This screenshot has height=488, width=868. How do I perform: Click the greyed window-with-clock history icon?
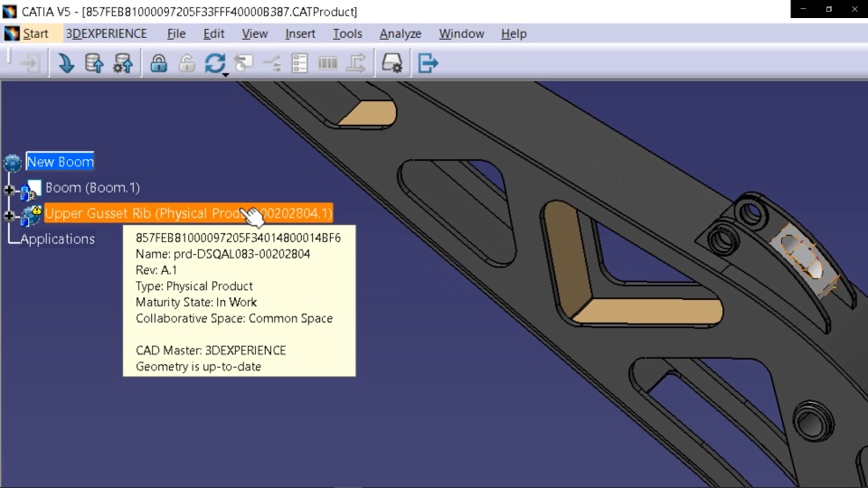pos(243,63)
